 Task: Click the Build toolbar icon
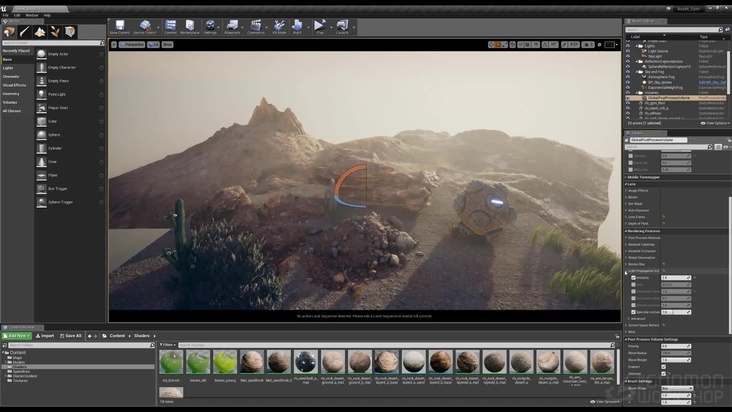(x=297, y=26)
